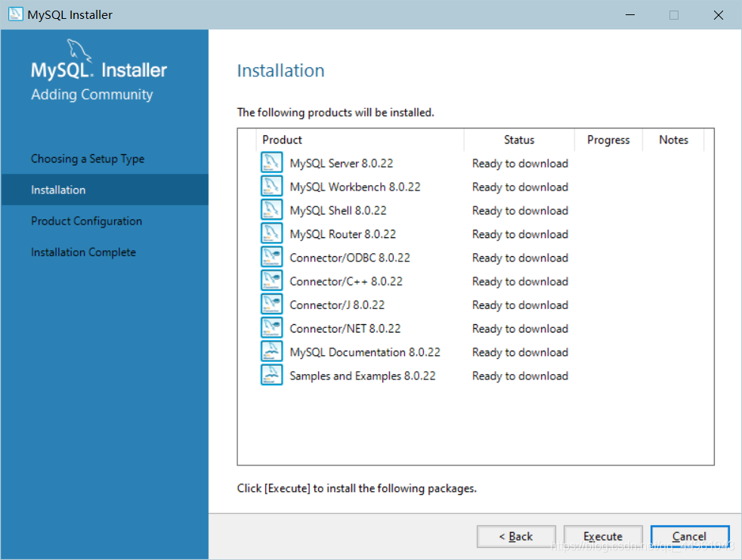This screenshot has height=560, width=742.
Task: Go to Choosing a Setup Type step
Action: 88,159
